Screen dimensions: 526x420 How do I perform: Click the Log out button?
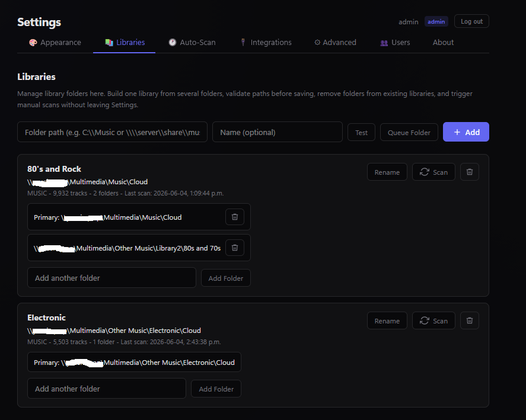pyautogui.click(x=471, y=21)
